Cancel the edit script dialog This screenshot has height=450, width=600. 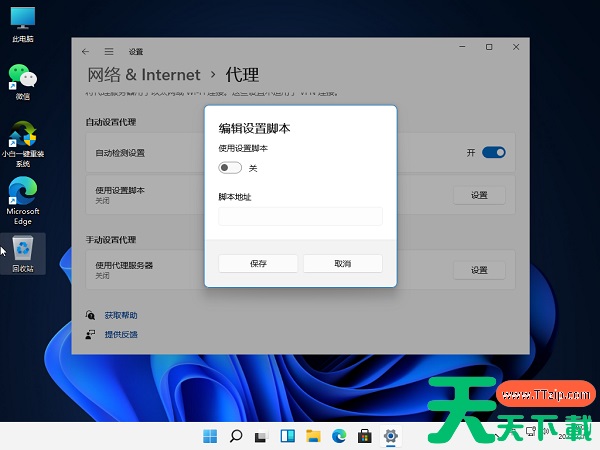point(343,264)
